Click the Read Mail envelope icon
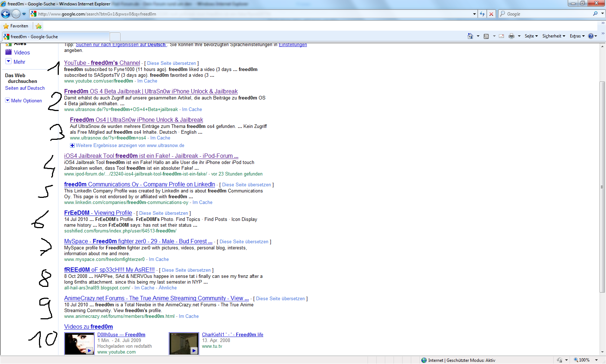This screenshot has width=606, height=364. [x=501, y=36]
